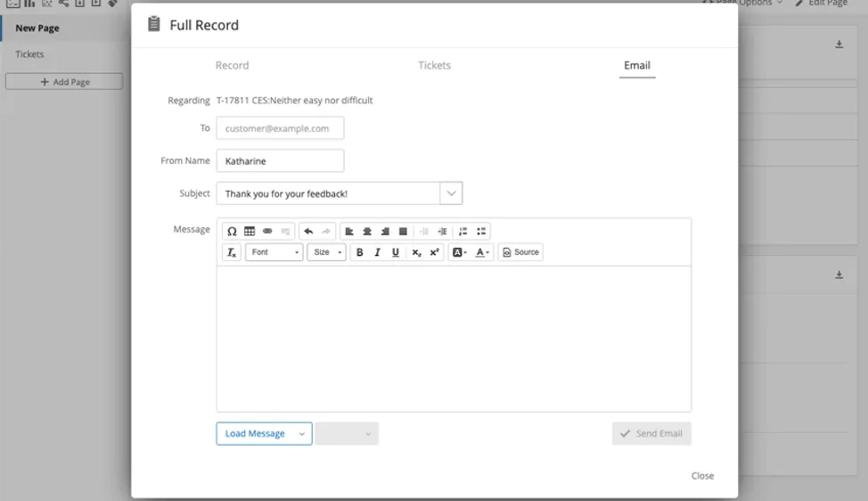This screenshot has height=501, width=868.
Task: Open the text background color picker
Action: click(460, 252)
